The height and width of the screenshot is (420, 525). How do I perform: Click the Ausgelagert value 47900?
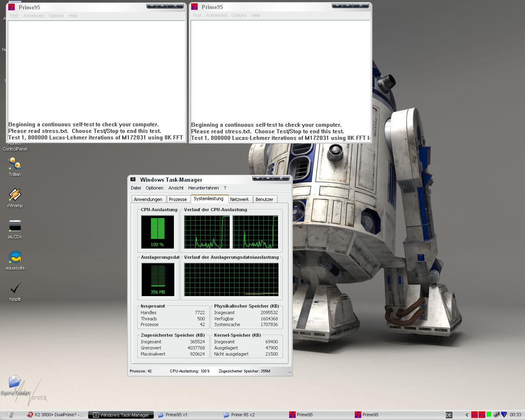[x=272, y=348]
